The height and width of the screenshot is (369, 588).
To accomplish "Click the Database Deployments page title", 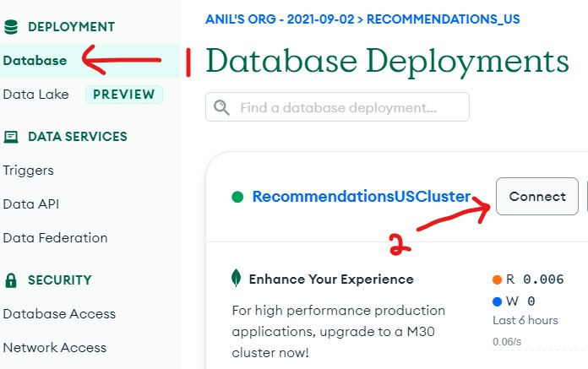I will [388, 62].
